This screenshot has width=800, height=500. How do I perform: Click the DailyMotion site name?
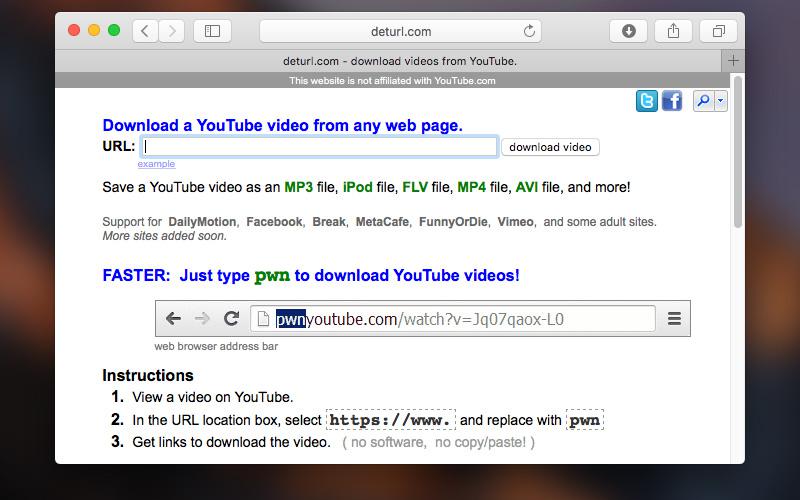point(202,222)
